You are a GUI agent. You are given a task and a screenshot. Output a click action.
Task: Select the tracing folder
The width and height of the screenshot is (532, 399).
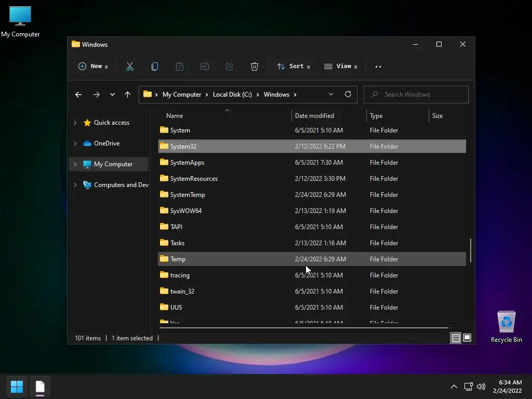click(x=312, y=275)
